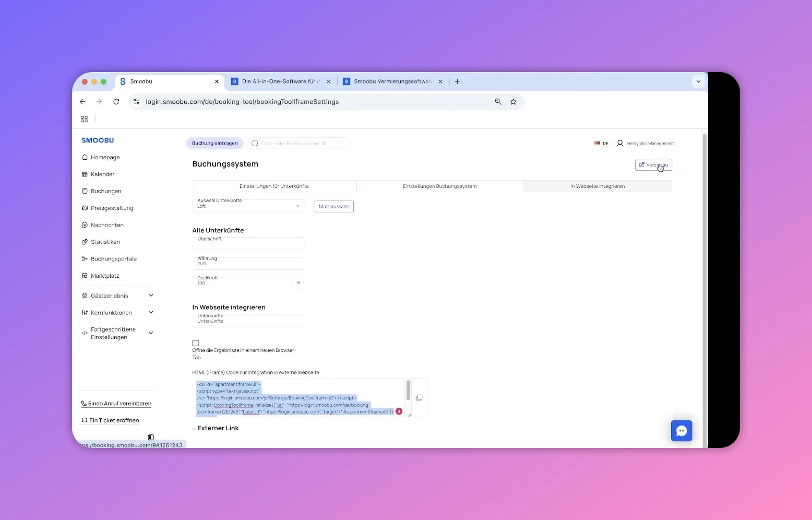Image resolution: width=812 pixels, height=520 pixels.
Task: Click the Multiauswahl button
Action: coord(334,206)
